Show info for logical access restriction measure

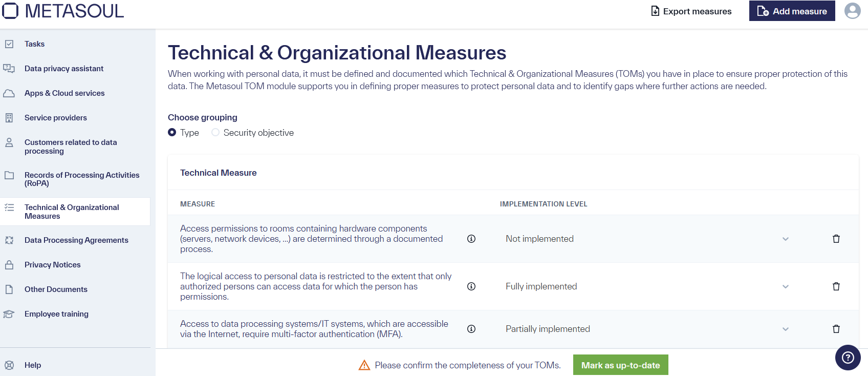click(x=471, y=286)
